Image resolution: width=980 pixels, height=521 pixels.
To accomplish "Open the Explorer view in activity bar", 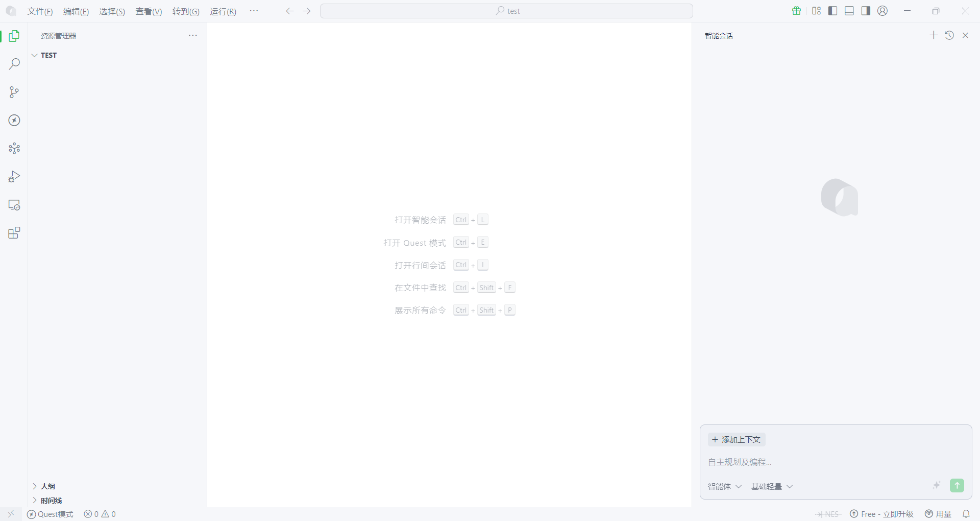I will [x=14, y=36].
